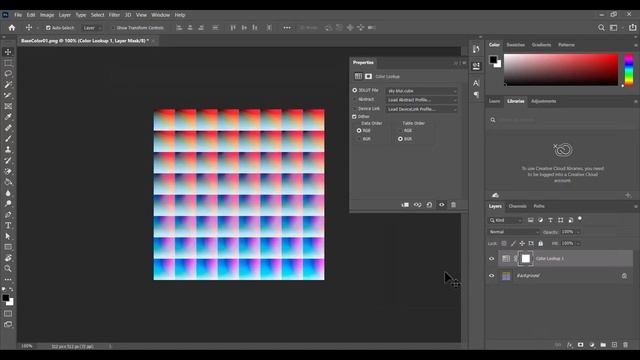
Task: Select the Abstract radio button
Action: coord(355,100)
